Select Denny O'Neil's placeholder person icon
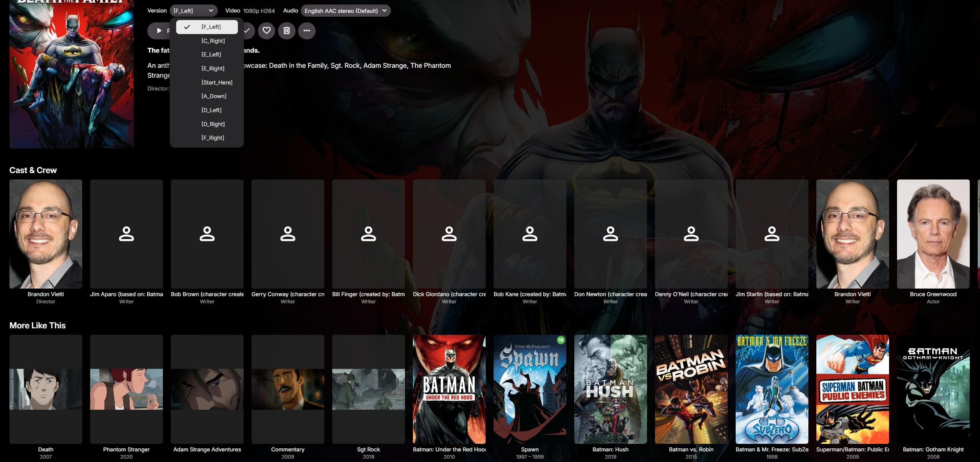The height and width of the screenshot is (462, 980). click(691, 234)
